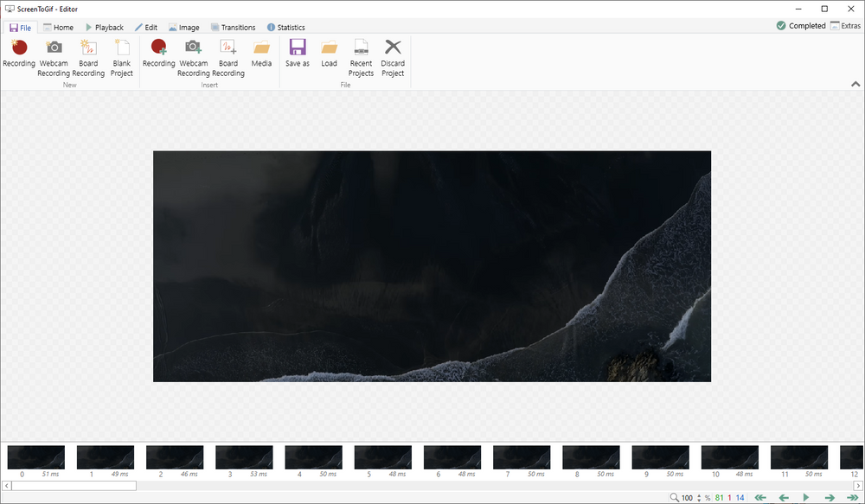The height and width of the screenshot is (504, 865).
Task: Increase zoom with the stepper arrow
Action: pos(699,495)
